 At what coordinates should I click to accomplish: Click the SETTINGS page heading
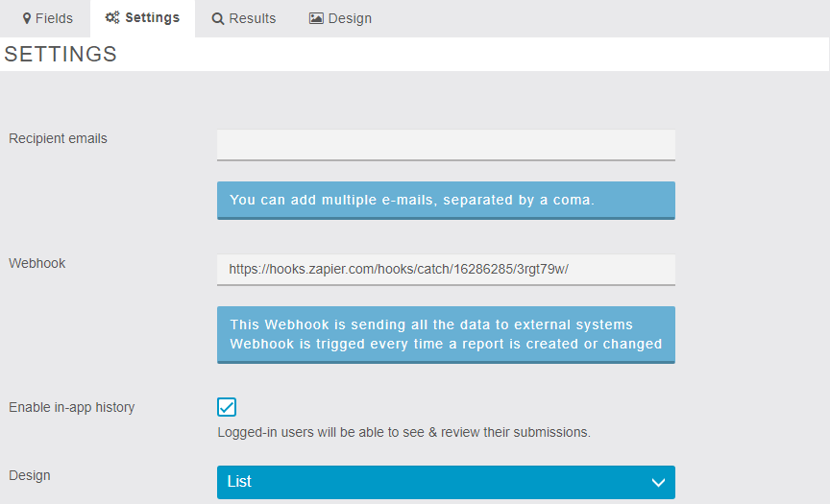61,55
